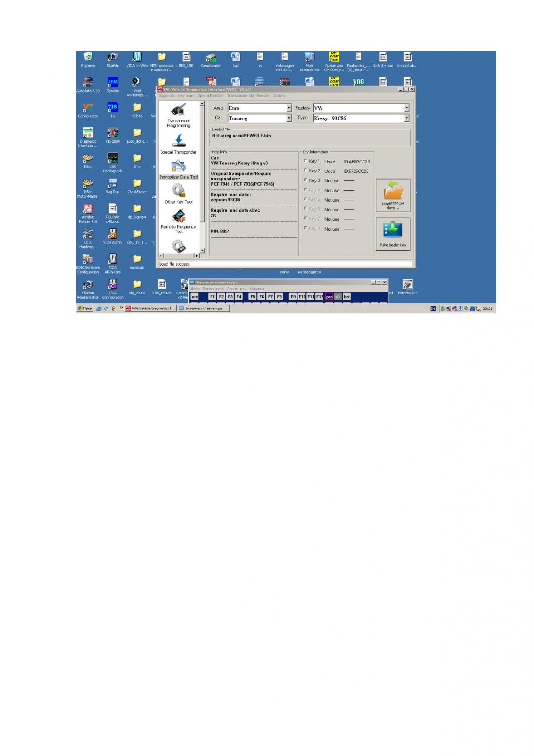The image size is (534, 756).
Task: Open the Immobilizer Data Tool
Action: (178, 170)
